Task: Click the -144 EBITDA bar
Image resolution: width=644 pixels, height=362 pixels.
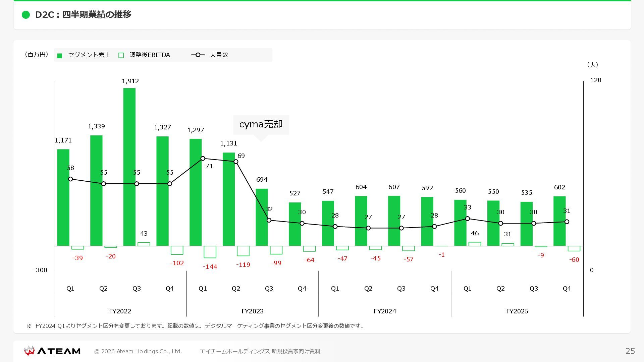Action: pos(210,252)
